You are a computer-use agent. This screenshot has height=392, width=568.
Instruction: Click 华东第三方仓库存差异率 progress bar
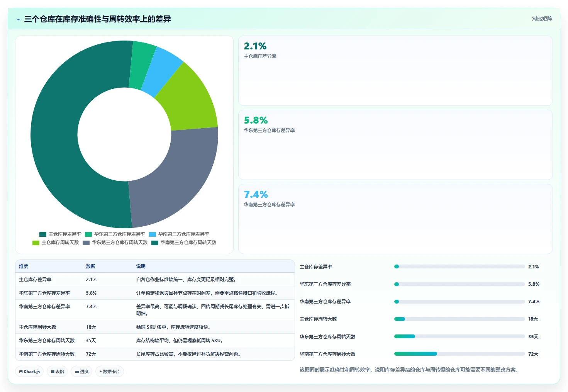pos(459,284)
